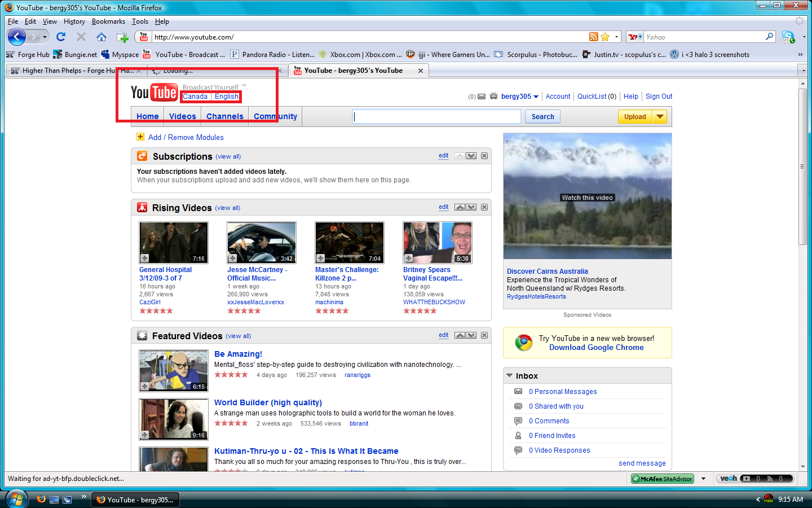The height and width of the screenshot is (508, 812).
Task: Open inbox envelope icon near username
Action: click(x=482, y=97)
